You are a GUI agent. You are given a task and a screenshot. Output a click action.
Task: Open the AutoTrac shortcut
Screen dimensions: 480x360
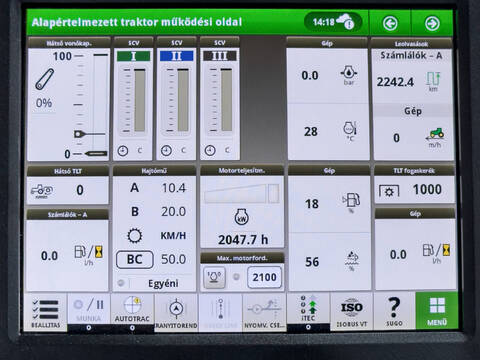pos(132,311)
